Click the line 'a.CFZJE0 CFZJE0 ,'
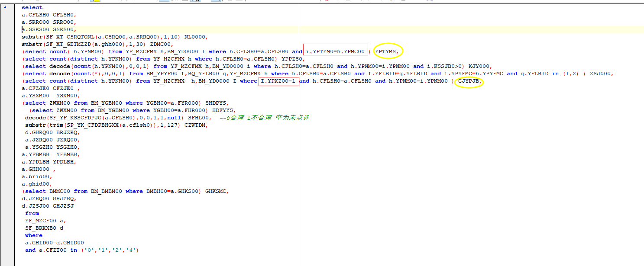Viewport: 644px width, 266px height. [51, 88]
